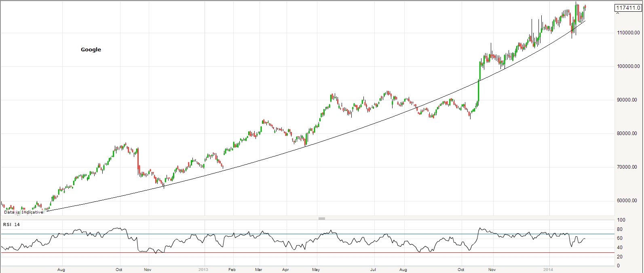Click the 2013 label on time axis
The height and width of the screenshot is (273, 644).
coord(203,269)
